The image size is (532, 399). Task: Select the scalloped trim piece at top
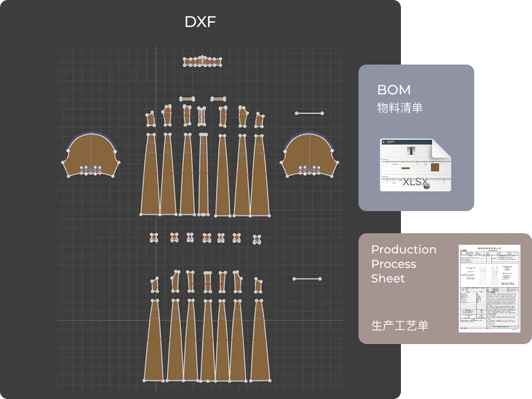(x=202, y=61)
